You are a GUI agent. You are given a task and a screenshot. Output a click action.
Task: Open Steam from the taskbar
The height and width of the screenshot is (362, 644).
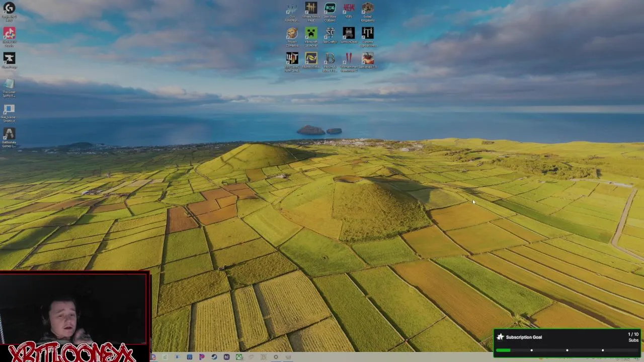[x=214, y=357]
